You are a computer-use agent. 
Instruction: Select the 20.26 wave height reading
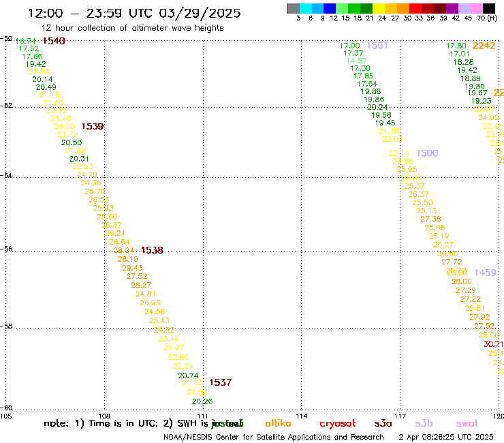click(202, 401)
